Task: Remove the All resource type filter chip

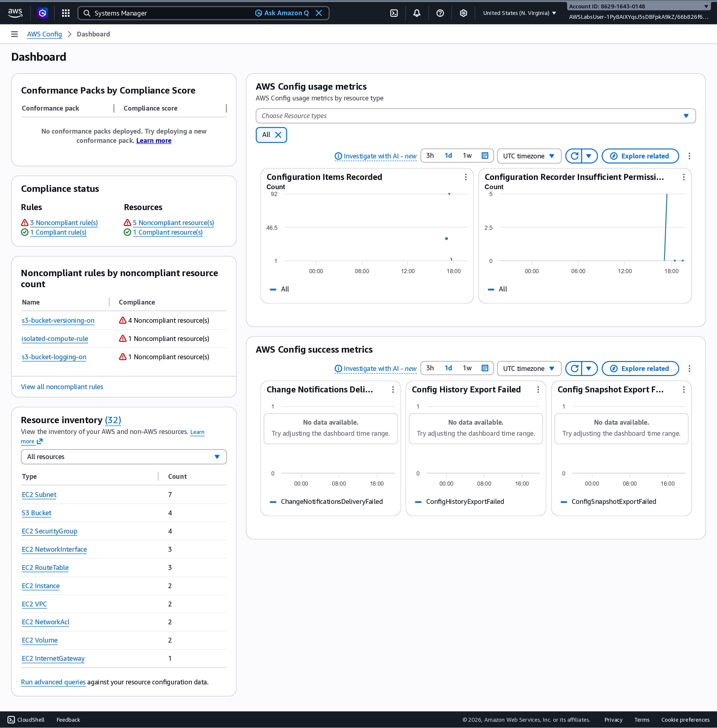Action: pyautogui.click(x=278, y=135)
